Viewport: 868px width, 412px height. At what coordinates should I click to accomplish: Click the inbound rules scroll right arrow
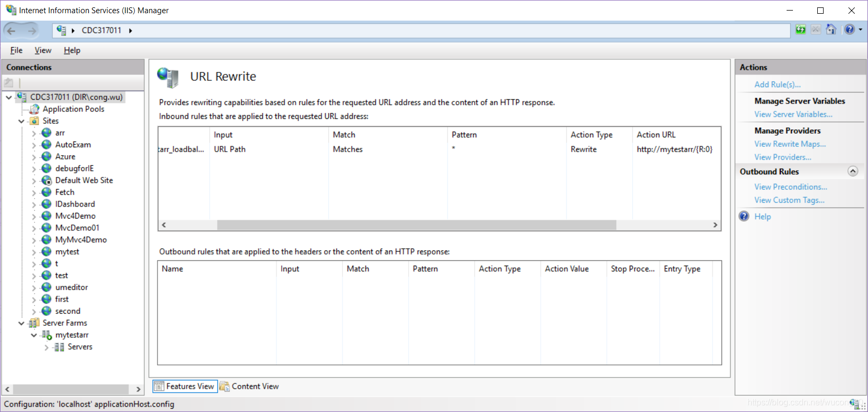[x=715, y=225]
